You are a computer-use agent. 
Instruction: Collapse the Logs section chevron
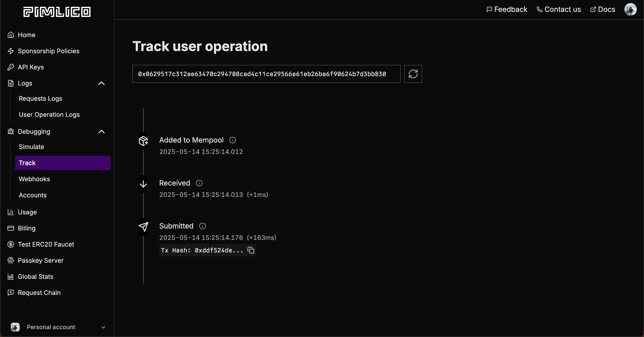coord(102,83)
